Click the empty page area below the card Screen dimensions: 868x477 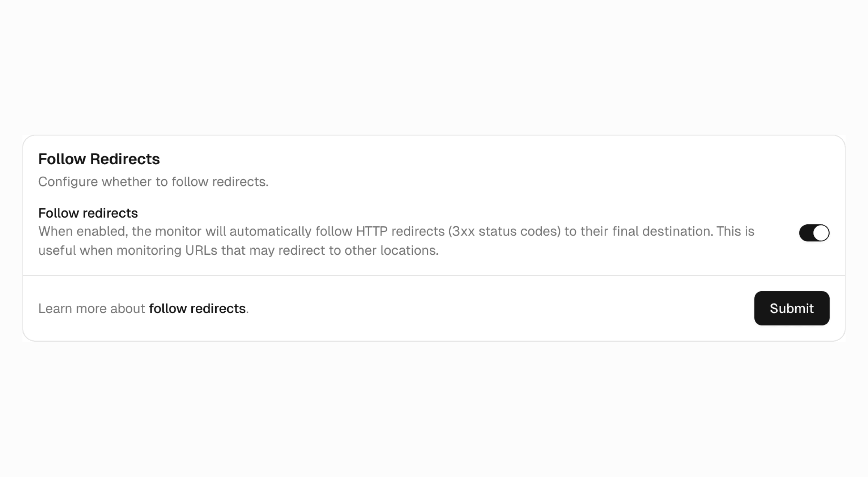click(x=434, y=409)
